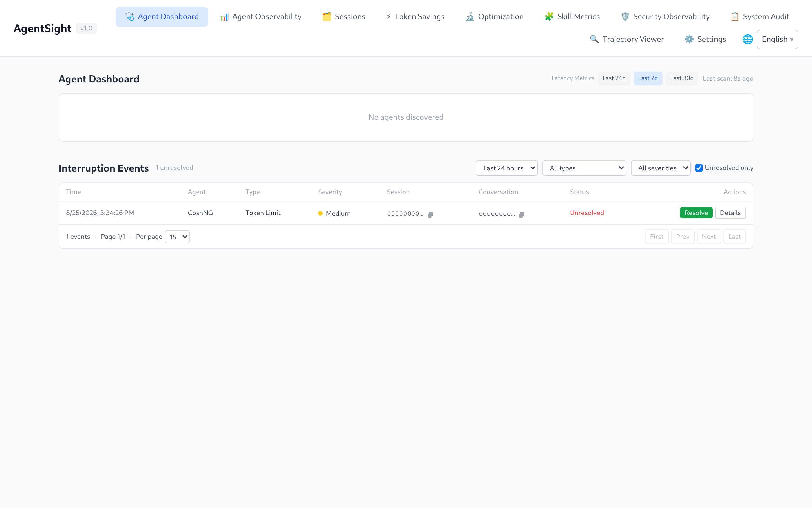
Task: Select Last 7d latency metrics range
Action: pyautogui.click(x=648, y=78)
